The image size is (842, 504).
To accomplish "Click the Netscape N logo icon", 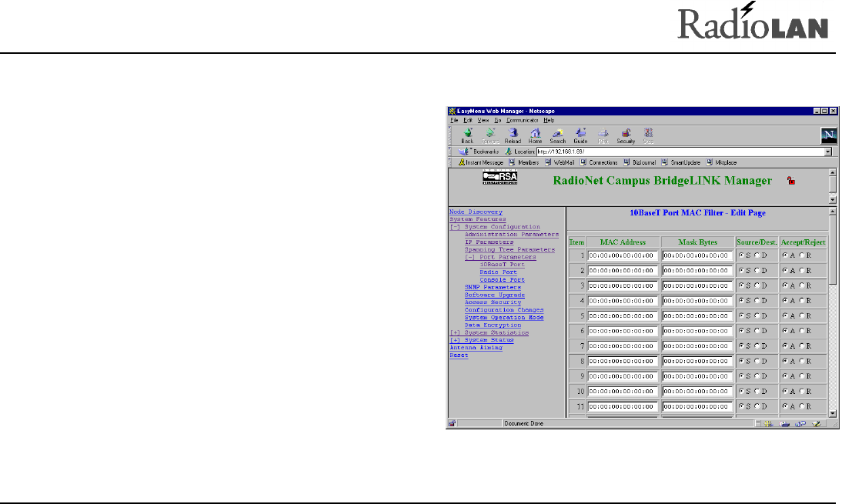I will point(828,135).
